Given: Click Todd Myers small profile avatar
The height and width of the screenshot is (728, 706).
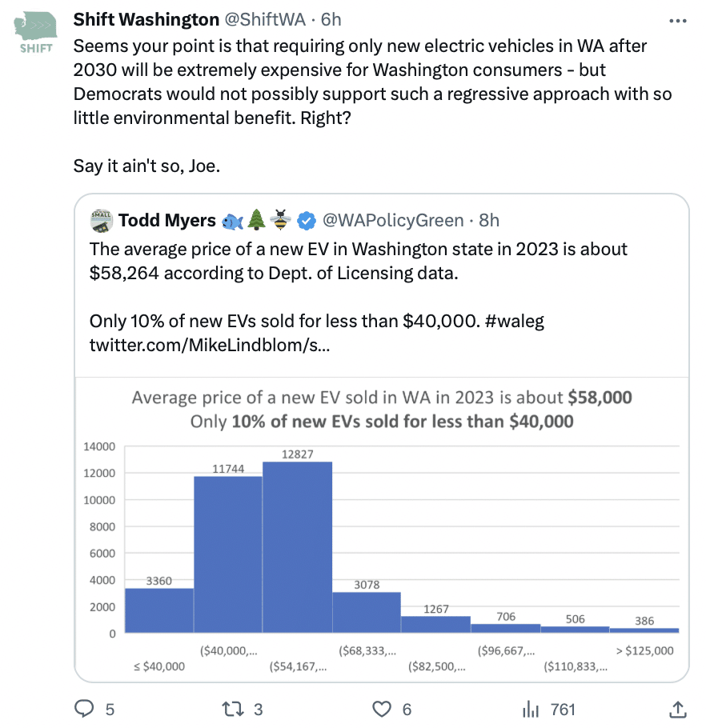Looking at the screenshot, I should [101, 219].
